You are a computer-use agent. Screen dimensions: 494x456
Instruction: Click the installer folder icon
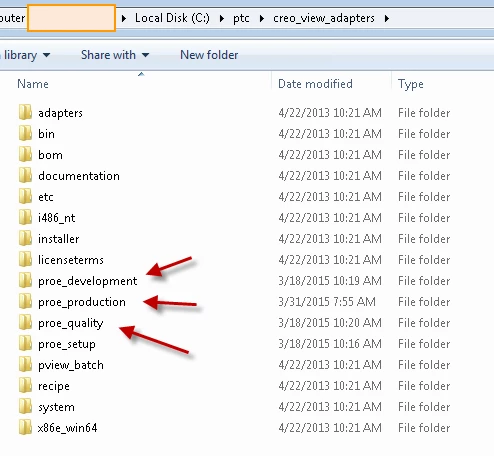(x=25, y=238)
